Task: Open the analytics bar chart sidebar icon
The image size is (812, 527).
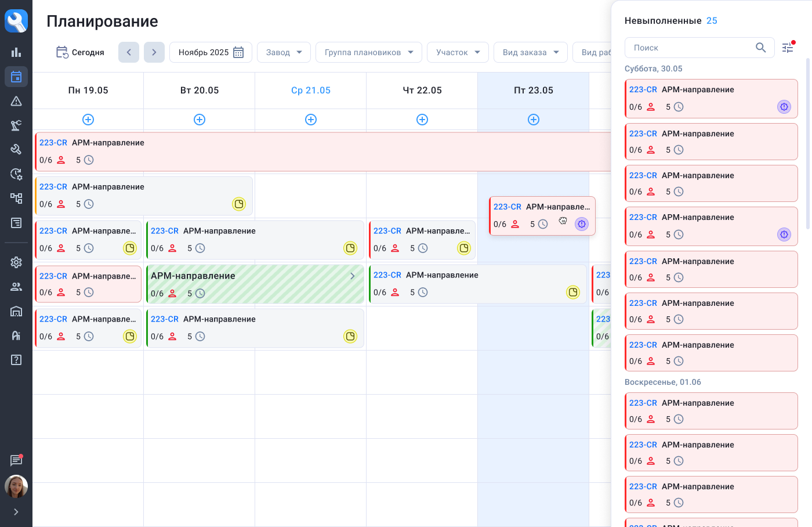Action: [x=16, y=52]
